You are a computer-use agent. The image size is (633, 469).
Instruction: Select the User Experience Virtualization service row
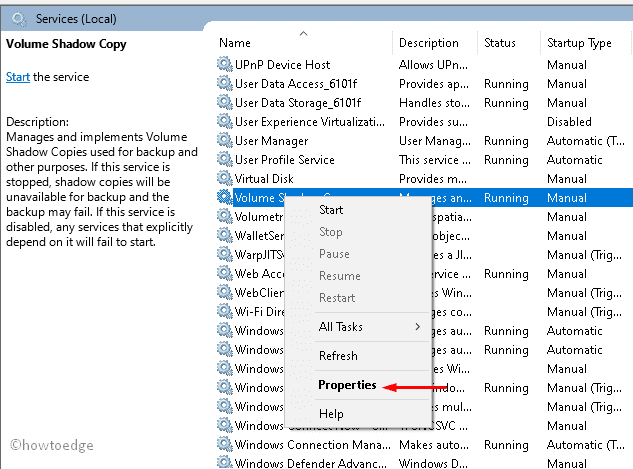click(310, 122)
